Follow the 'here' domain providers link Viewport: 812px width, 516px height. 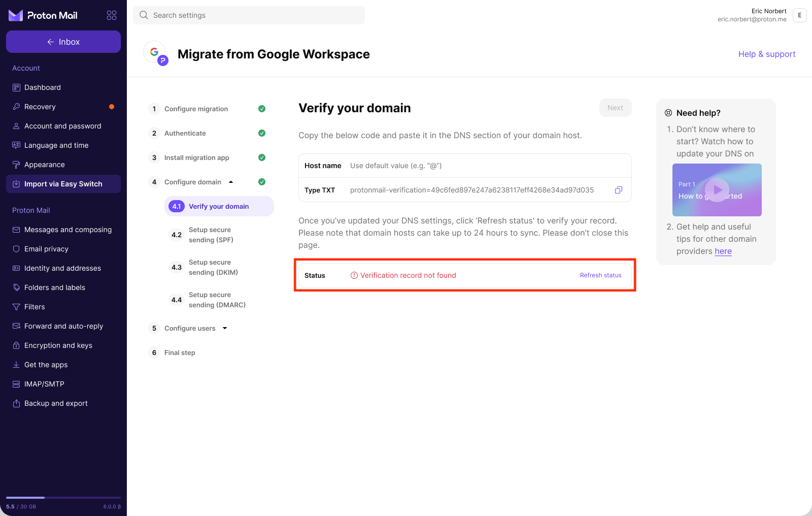tap(723, 251)
